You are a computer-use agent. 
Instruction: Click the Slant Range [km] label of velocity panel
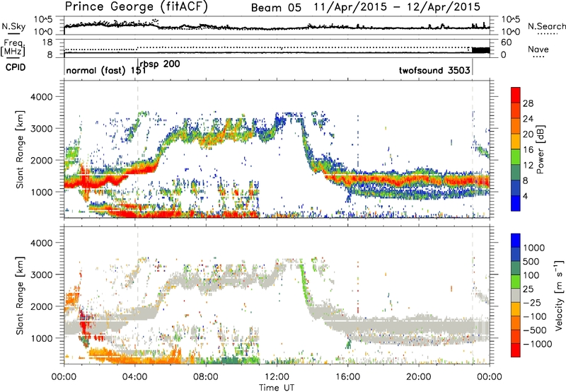coord(20,296)
